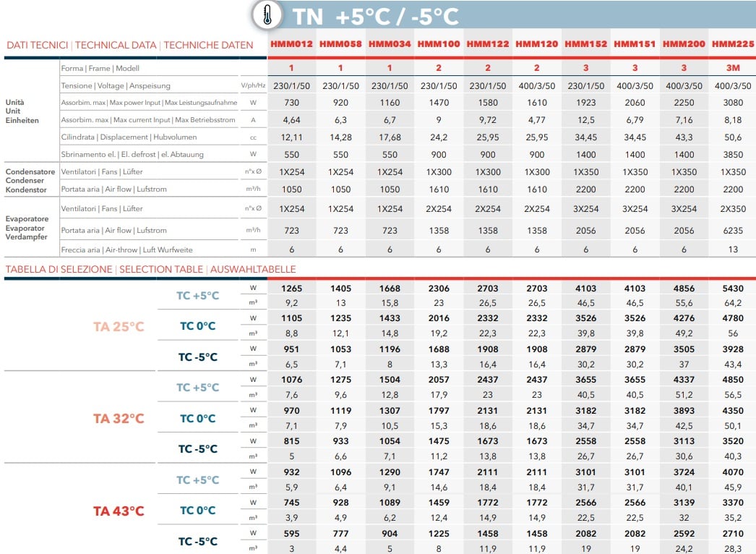756x554 pixels.
Task: Click the TA 25°C ambient label
Action: click(x=119, y=327)
